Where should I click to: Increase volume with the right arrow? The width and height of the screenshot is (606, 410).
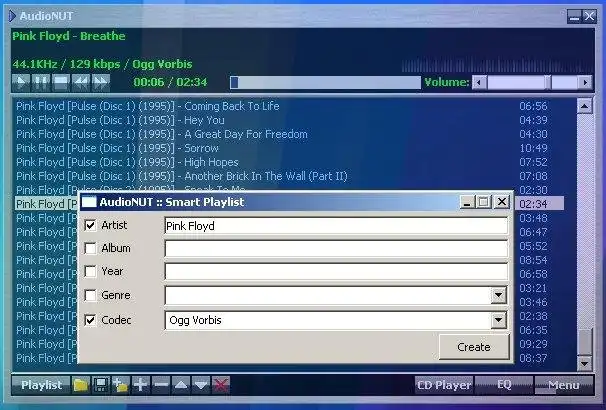585,82
